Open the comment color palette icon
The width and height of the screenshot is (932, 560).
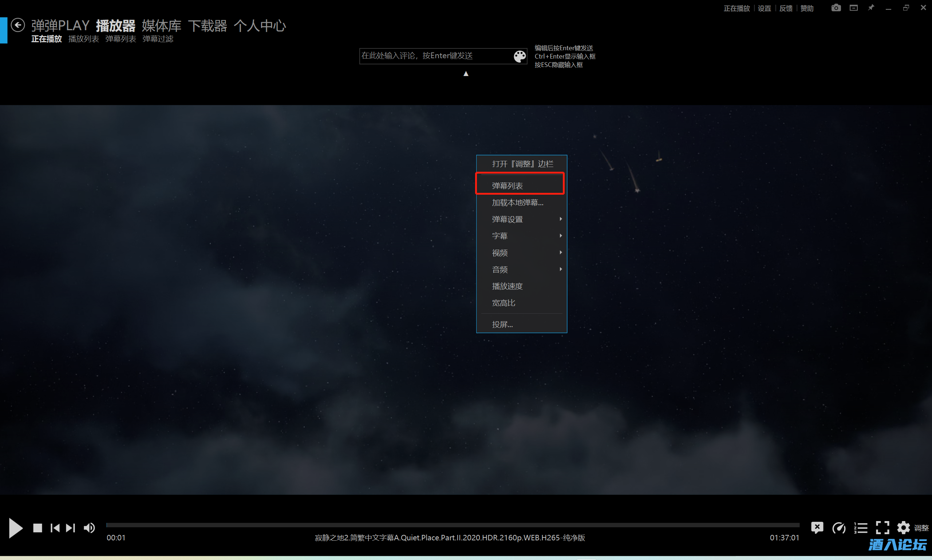coord(520,56)
